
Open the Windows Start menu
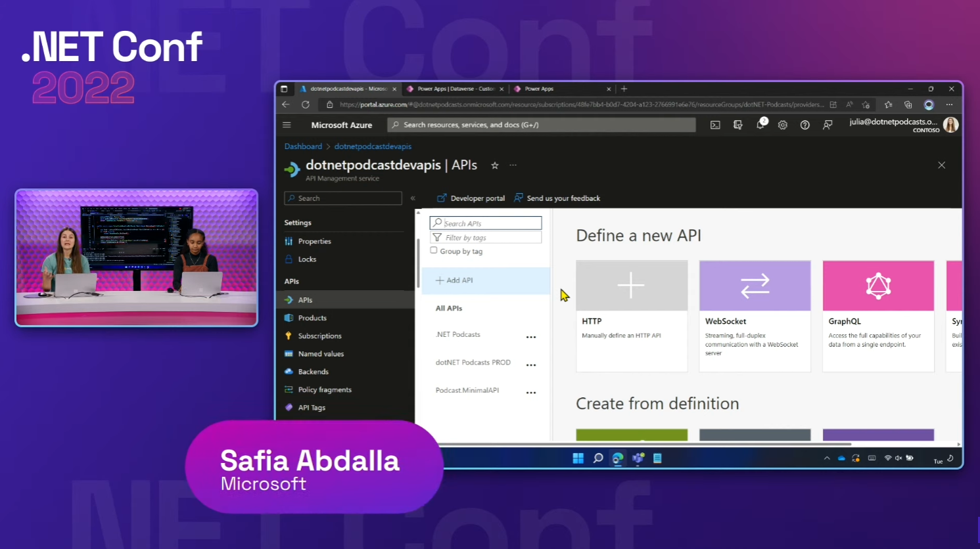578,458
